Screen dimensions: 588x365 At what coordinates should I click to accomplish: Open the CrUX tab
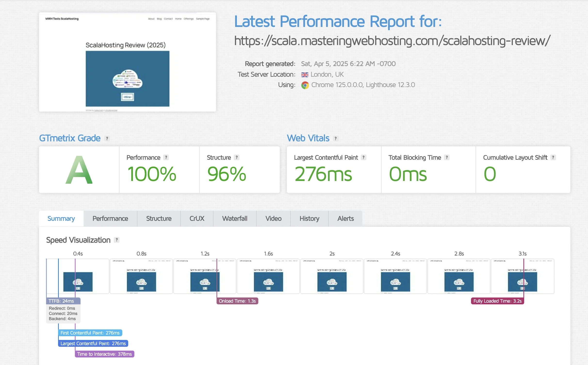coord(197,219)
